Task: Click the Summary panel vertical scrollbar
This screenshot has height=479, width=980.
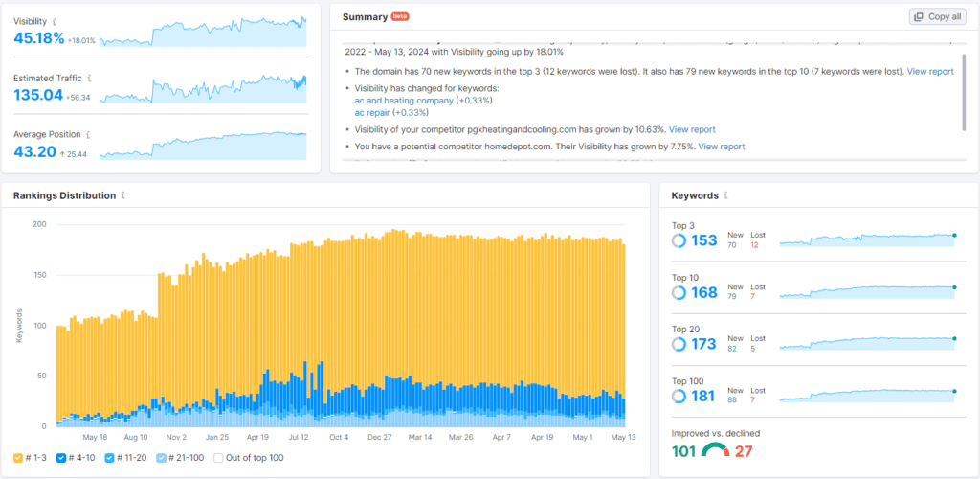Action: [x=965, y=92]
